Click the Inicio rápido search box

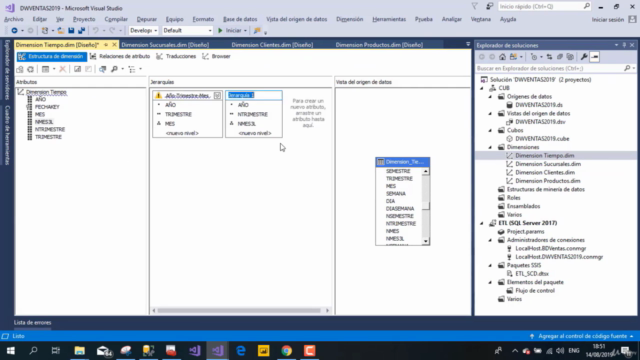tap(544, 7)
